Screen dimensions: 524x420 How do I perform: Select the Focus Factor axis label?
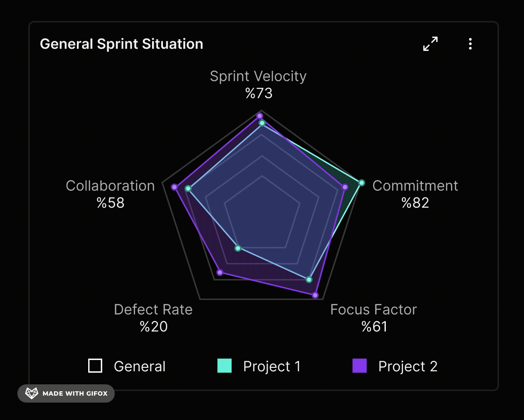coord(373,310)
